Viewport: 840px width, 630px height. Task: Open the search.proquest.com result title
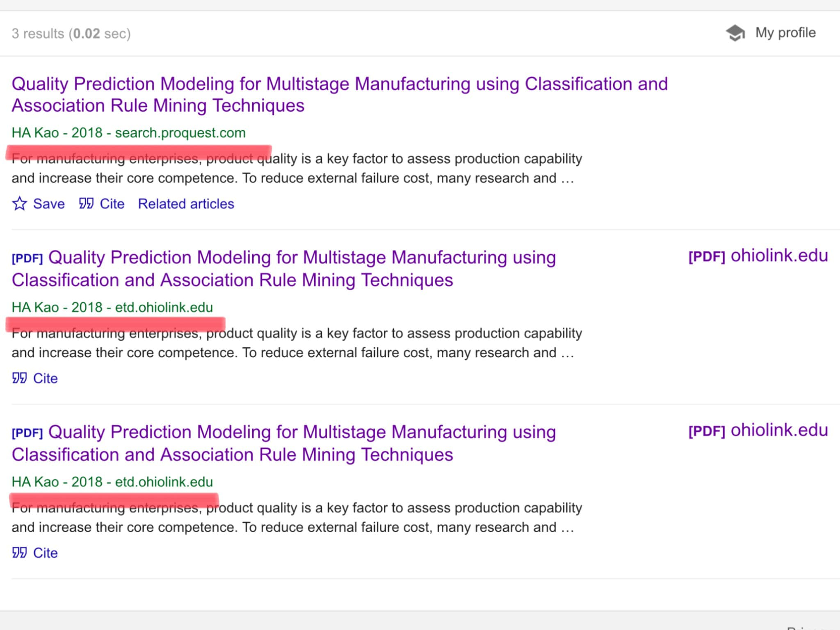tap(340, 95)
